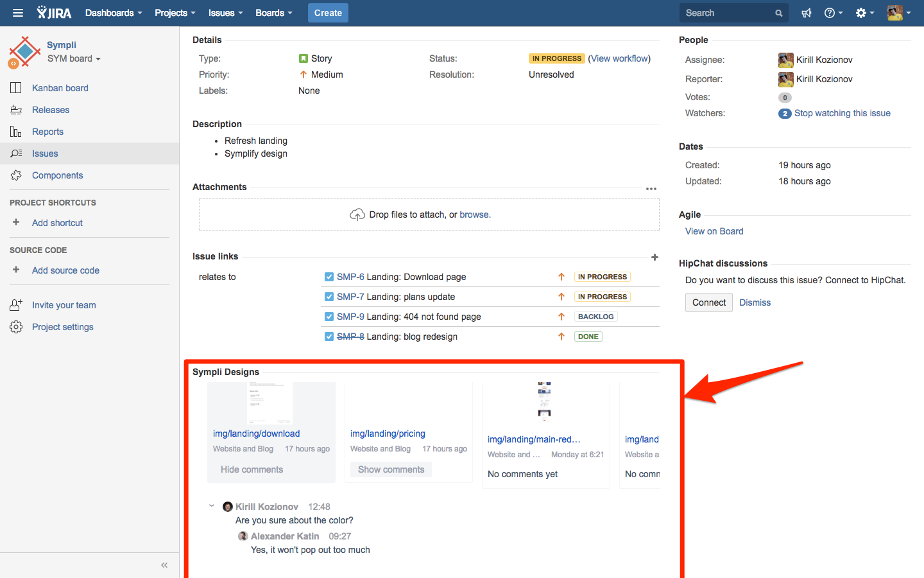924x578 pixels.
Task: Collapse the sidebar with double chevron
Action: (x=164, y=565)
